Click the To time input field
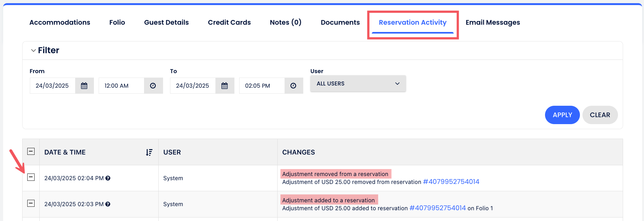 click(262, 86)
